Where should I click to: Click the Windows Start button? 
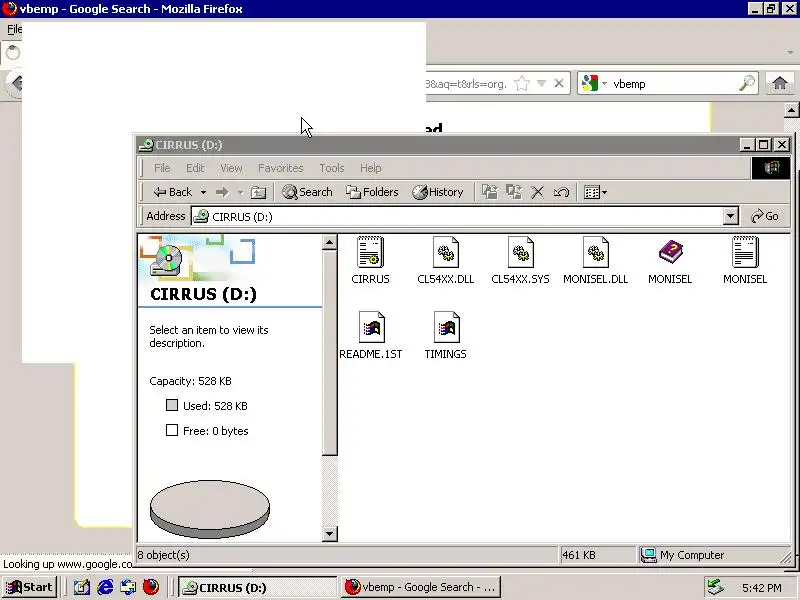[30, 587]
